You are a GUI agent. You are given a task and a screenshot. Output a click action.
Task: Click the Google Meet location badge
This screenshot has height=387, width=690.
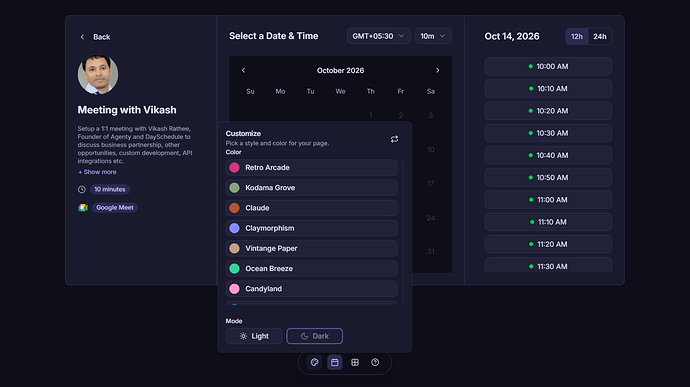coord(115,207)
